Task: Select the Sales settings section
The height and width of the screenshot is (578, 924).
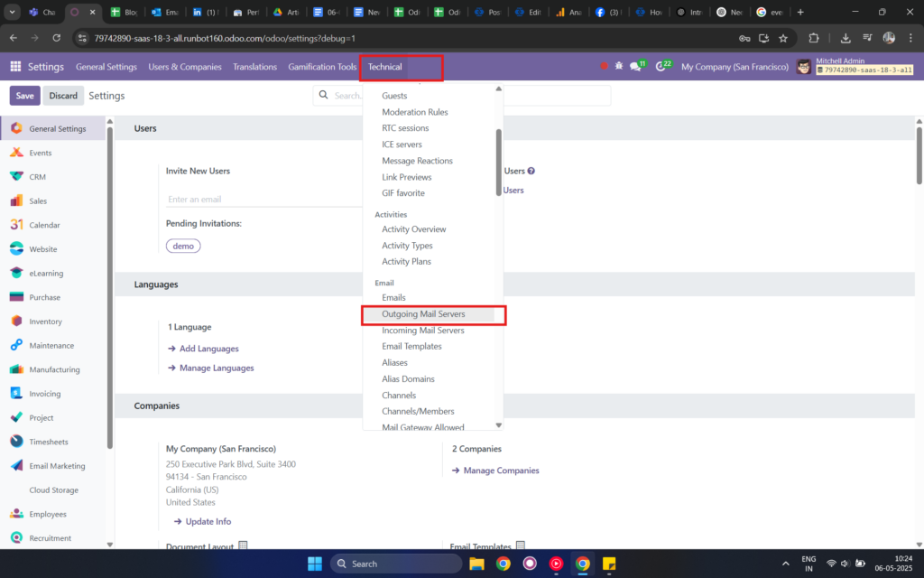Action: 53,201
